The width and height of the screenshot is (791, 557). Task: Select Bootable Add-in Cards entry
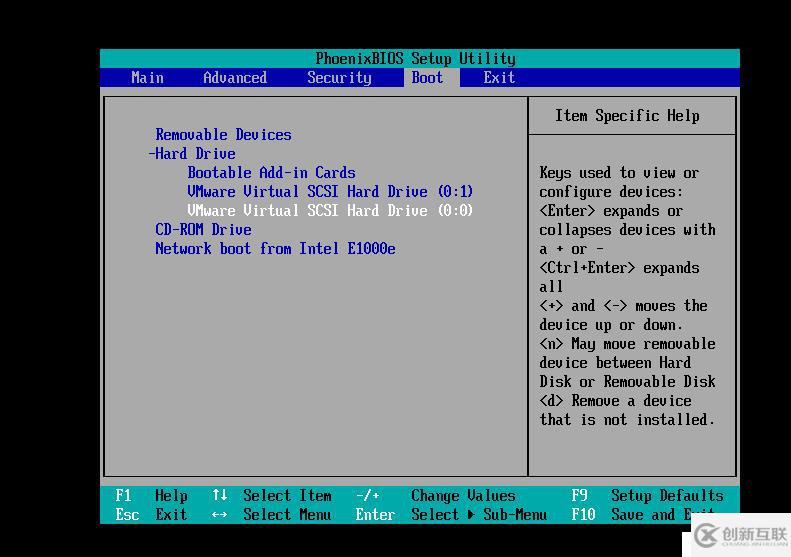point(271,173)
